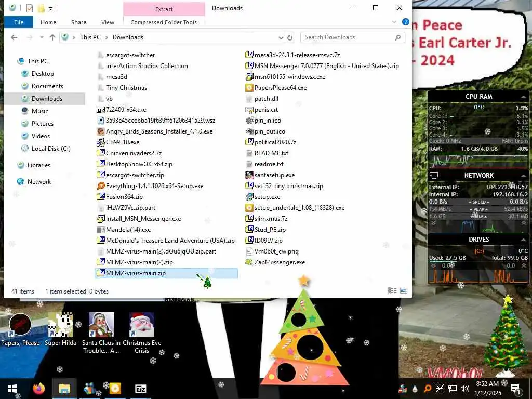The height and width of the screenshot is (399, 532).
Task: Select the msn610155-windowsx.exe icon
Action: (249, 77)
